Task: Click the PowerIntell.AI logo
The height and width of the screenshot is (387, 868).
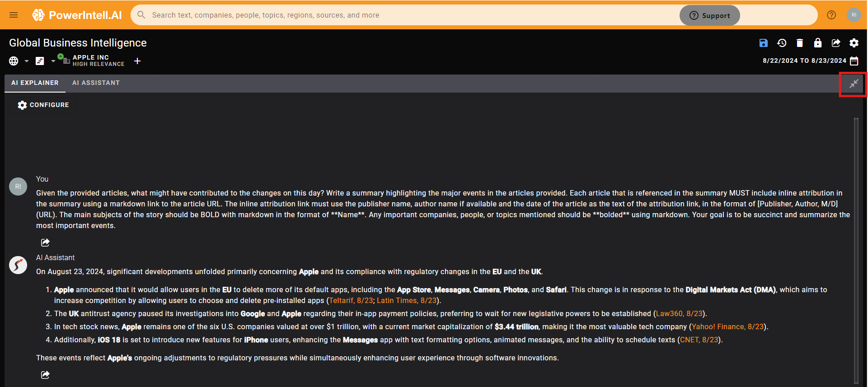Action: click(x=77, y=15)
